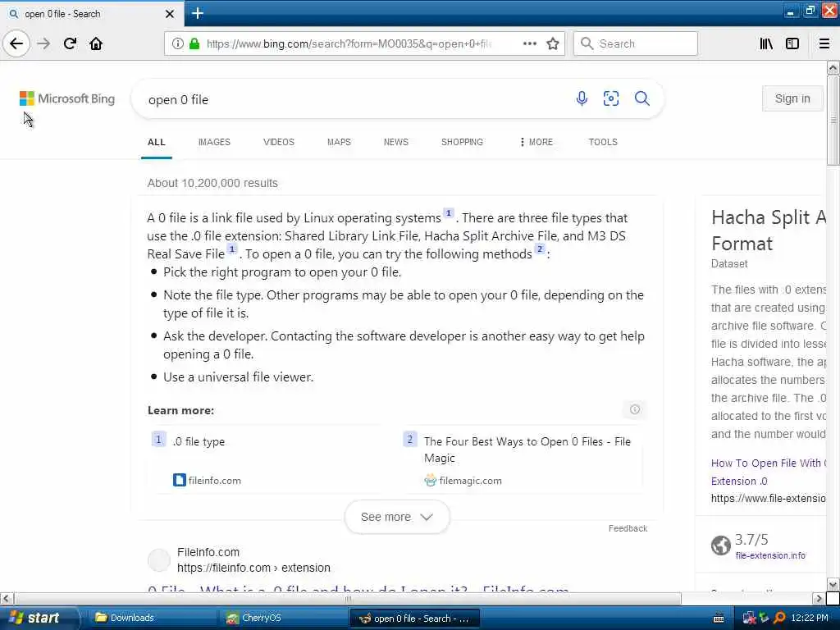Image resolution: width=840 pixels, height=630 pixels.
Task: Click the filemagic.com site icon
Action: coord(430,480)
